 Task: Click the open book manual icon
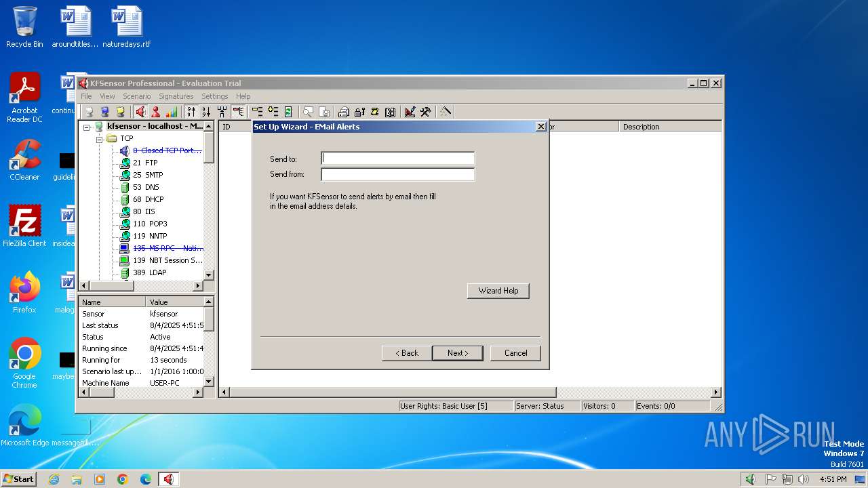tap(390, 112)
